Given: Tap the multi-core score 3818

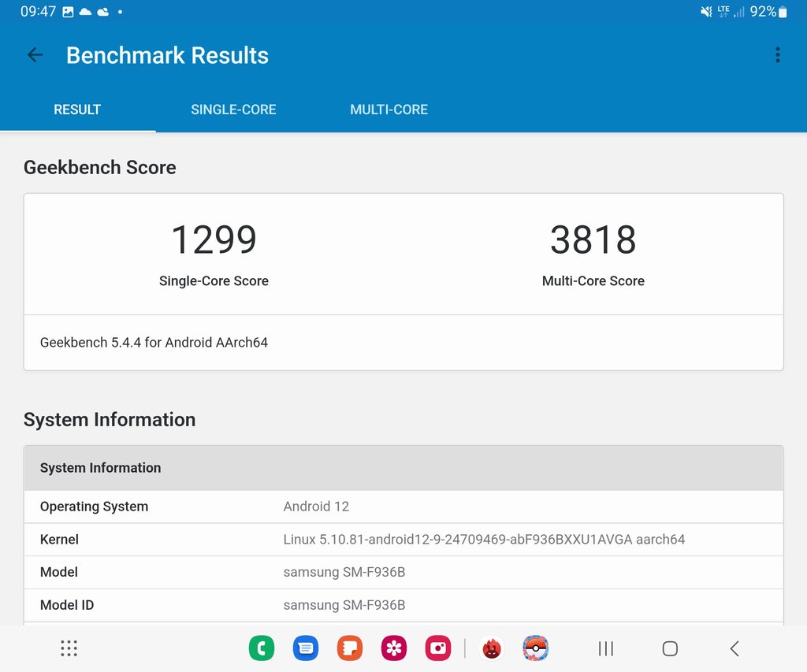Looking at the screenshot, I should point(593,240).
